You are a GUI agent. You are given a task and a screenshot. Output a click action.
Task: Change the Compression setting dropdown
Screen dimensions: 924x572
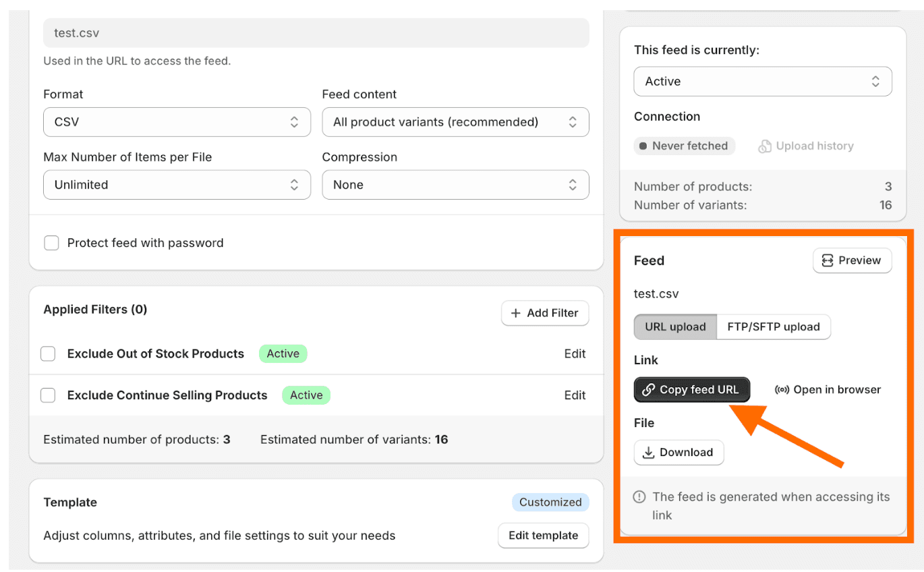[455, 184]
